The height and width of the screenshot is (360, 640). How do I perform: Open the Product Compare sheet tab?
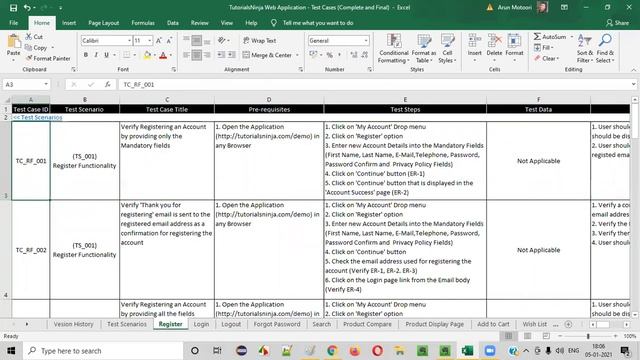[x=367, y=324]
